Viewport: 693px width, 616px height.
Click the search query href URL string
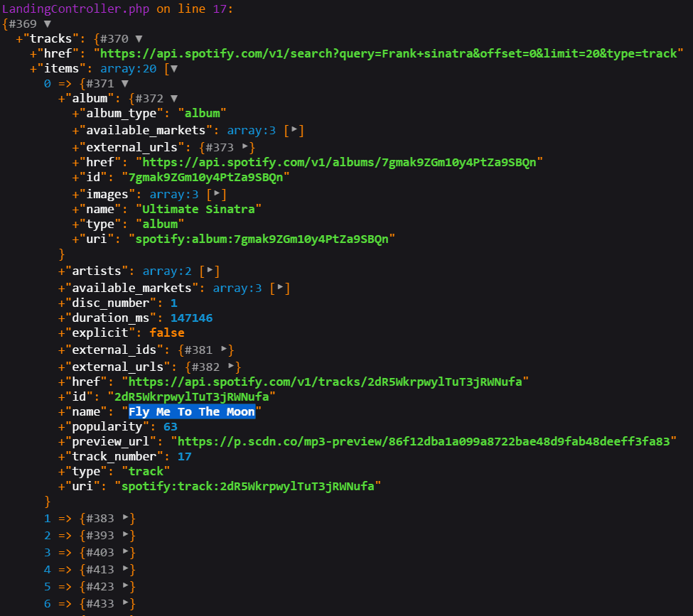[x=389, y=54]
